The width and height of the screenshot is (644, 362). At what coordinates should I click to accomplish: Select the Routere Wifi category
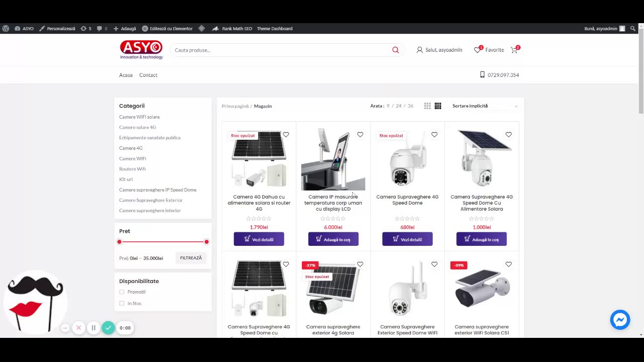(x=132, y=169)
